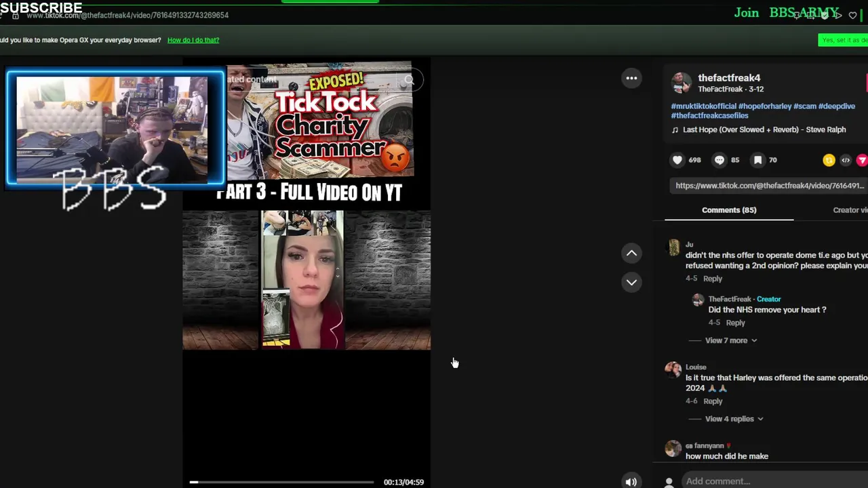
Task: Open the three-dot more options menu
Action: tap(631, 78)
